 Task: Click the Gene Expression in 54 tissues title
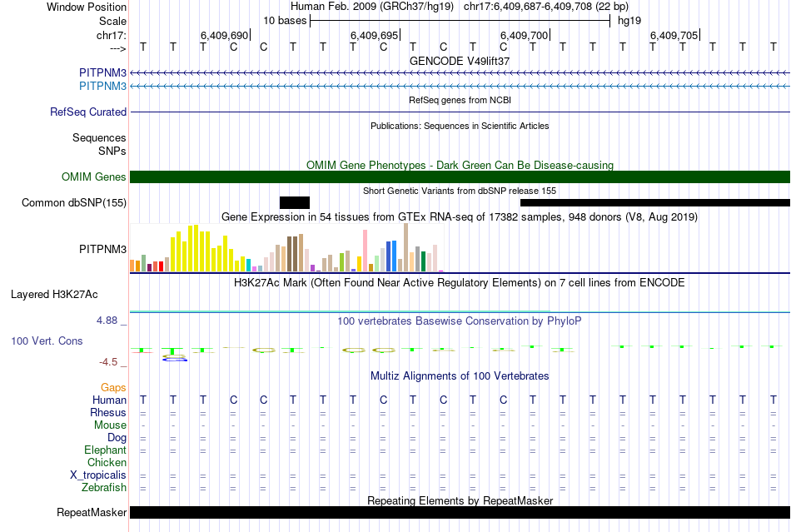coord(460,216)
